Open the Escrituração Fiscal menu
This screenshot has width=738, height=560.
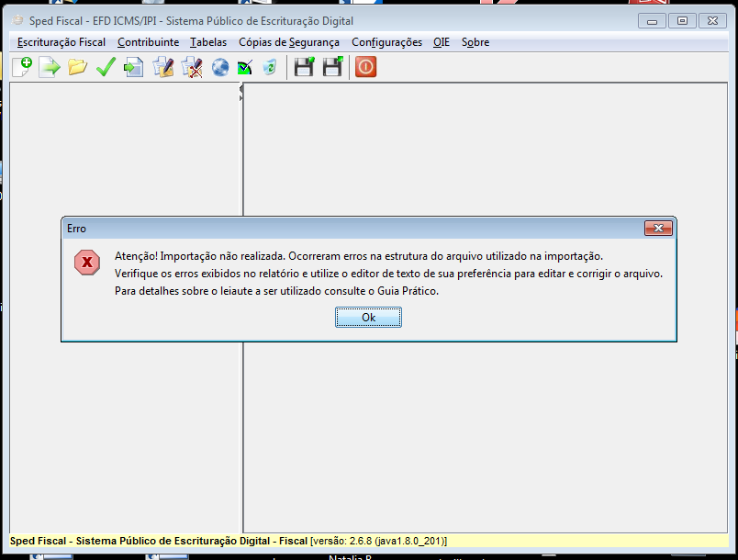click(x=61, y=42)
